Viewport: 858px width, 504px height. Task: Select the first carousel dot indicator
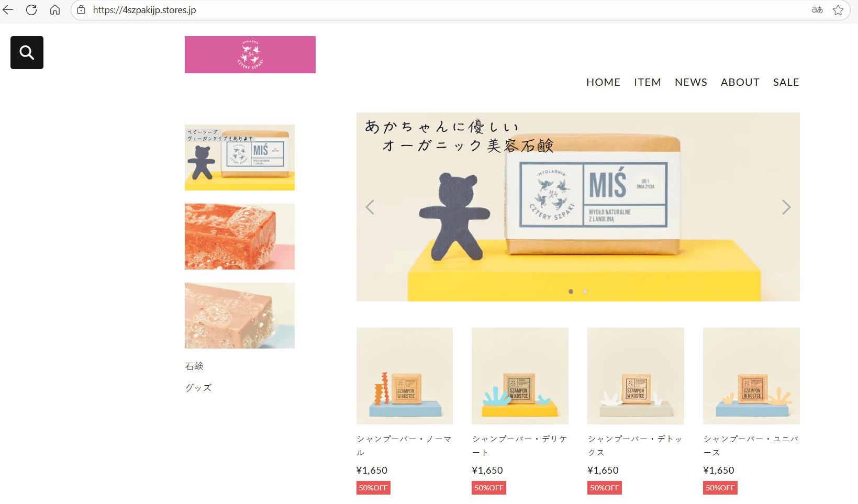pyautogui.click(x=571, y=292)
